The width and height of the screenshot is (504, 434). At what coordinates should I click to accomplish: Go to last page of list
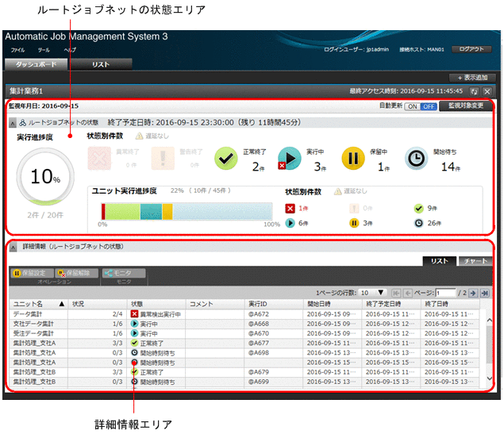[485, 293]
